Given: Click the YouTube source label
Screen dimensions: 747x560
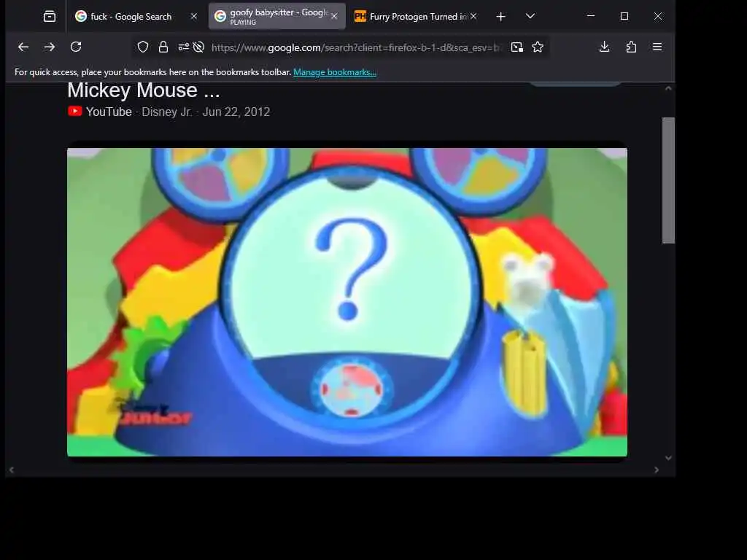Looking at the screenshot, I should 109,112.
